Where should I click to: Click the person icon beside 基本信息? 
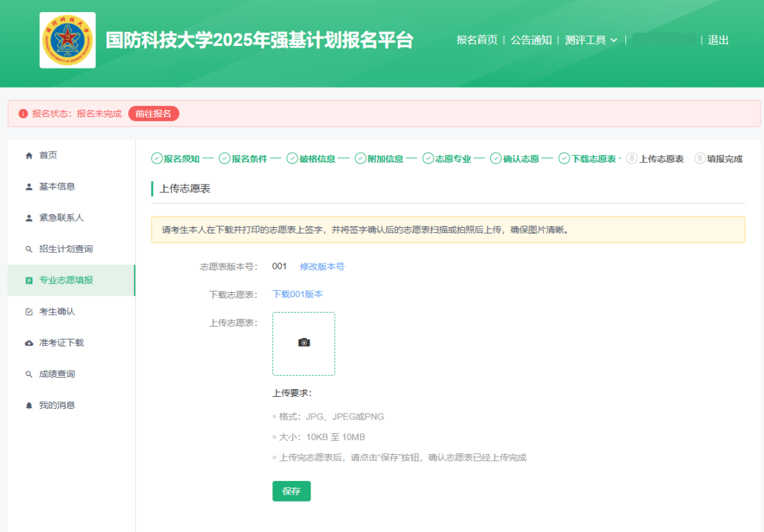(x=29, y=187)
